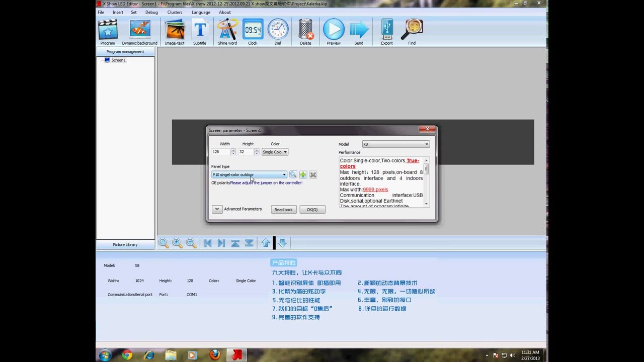
Task: Open the Panel type dropdown
Action: point(249,174)
